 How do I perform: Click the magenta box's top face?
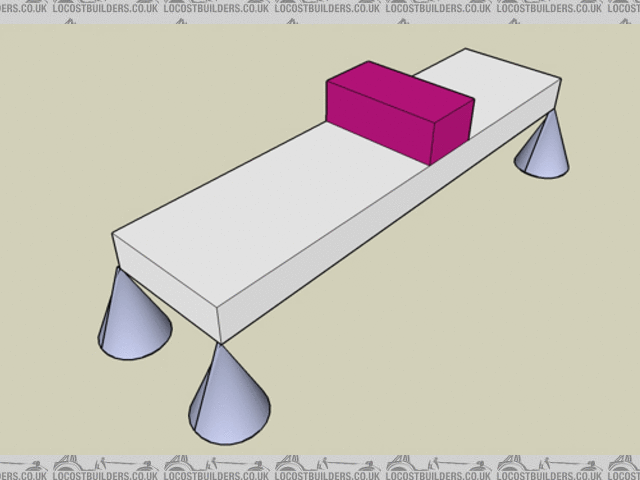click(x=400, y=84)
